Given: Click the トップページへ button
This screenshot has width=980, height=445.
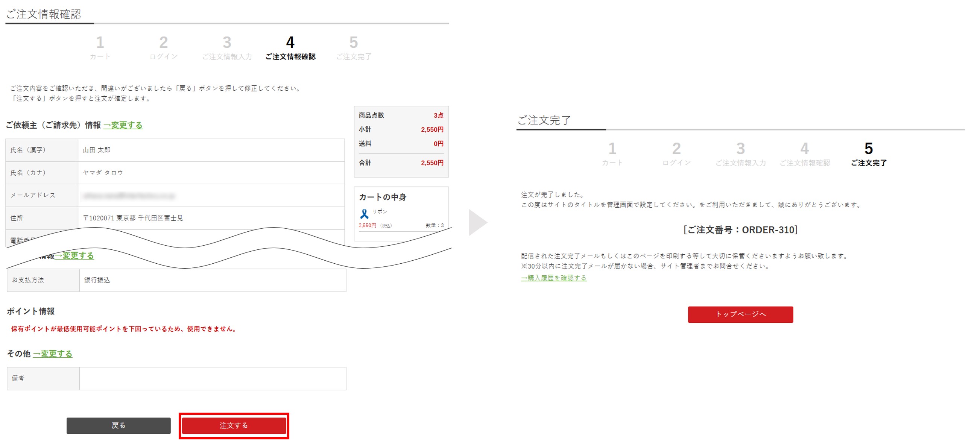Looking at the screenshot, I should click(x=740, y=314).
